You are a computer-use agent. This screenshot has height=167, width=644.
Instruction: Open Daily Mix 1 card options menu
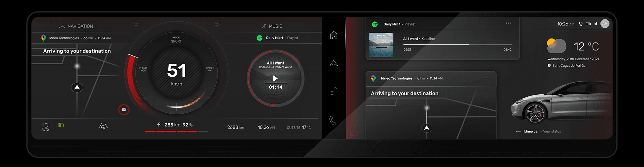508,23
